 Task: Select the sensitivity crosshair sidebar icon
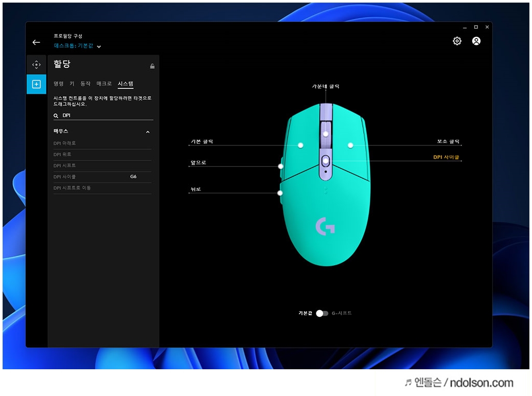[37, 64]
